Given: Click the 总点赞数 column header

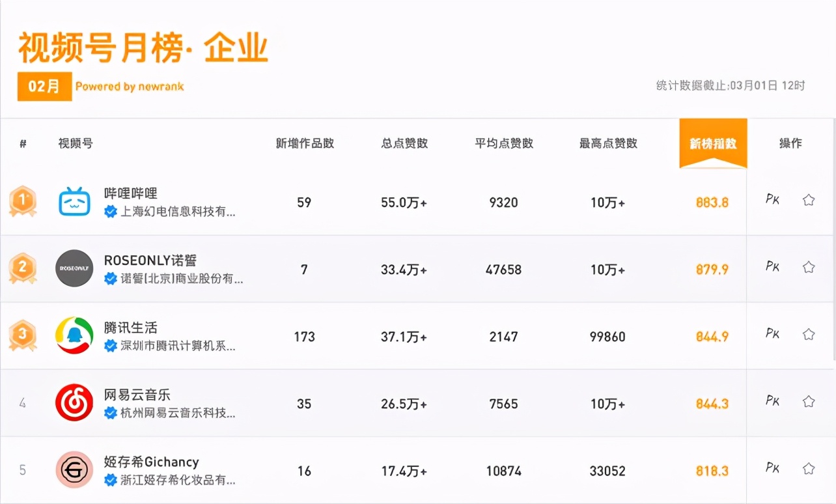Looking at the screenshot, I should tap(404, 143).
